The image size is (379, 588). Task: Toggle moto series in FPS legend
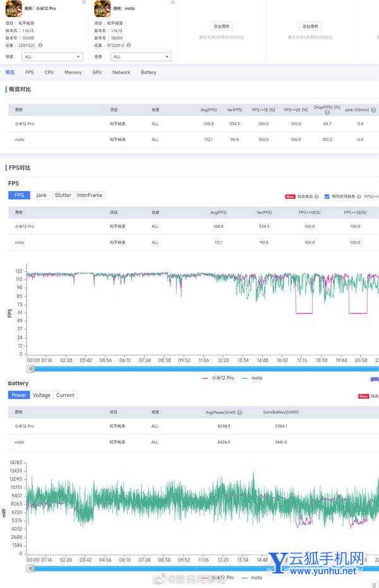pyautogui.click(x=252, y=378)
